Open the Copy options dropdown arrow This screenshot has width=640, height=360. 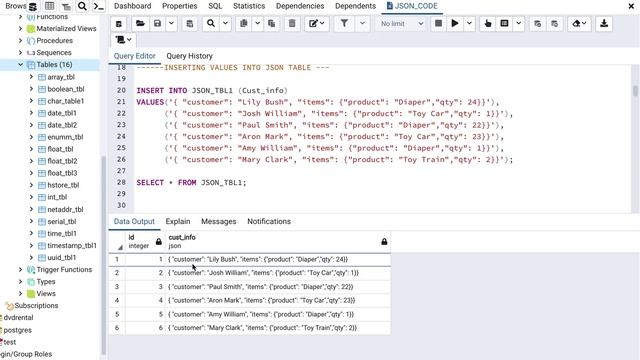tap(258, 24)
